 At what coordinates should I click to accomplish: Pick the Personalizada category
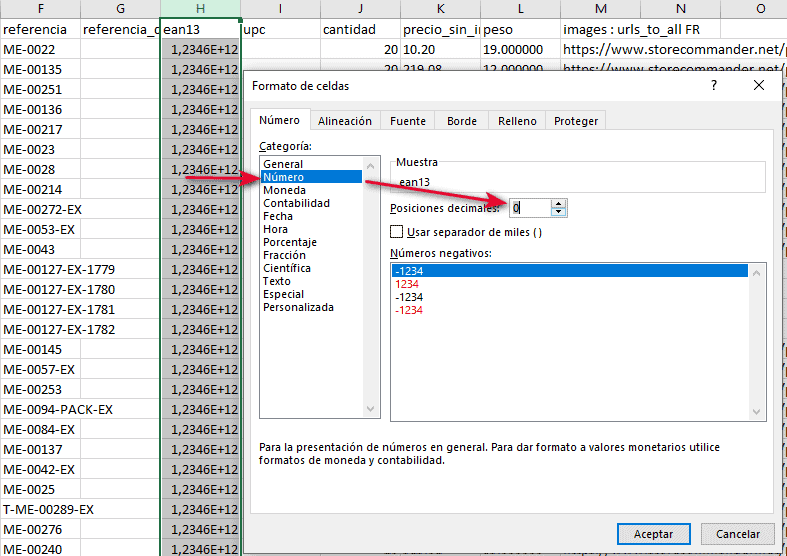click(296, 307)
